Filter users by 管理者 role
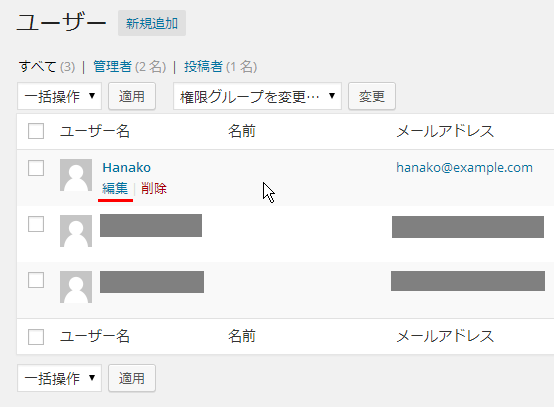Screen dimensions: 554x407 pyautogui.click(x=112, y=66)
